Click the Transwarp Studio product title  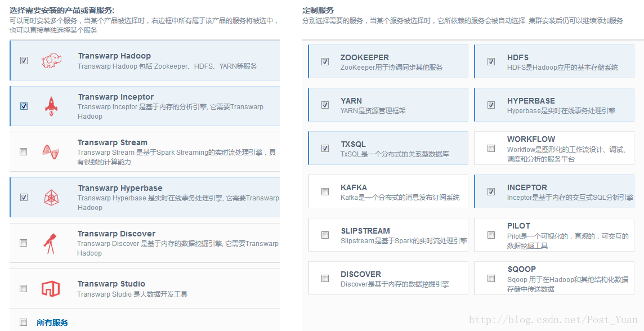[x=111, y=284]
